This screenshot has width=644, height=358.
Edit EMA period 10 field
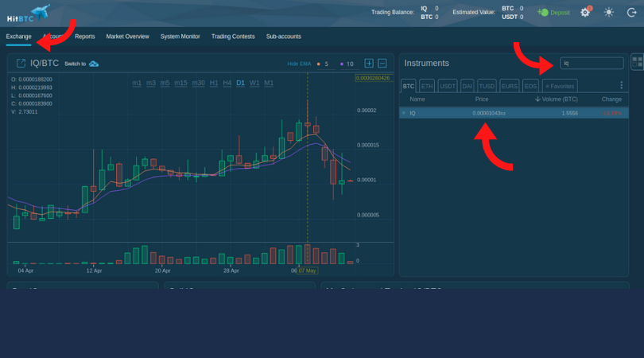pyautogui.click(x=351, y=64)
